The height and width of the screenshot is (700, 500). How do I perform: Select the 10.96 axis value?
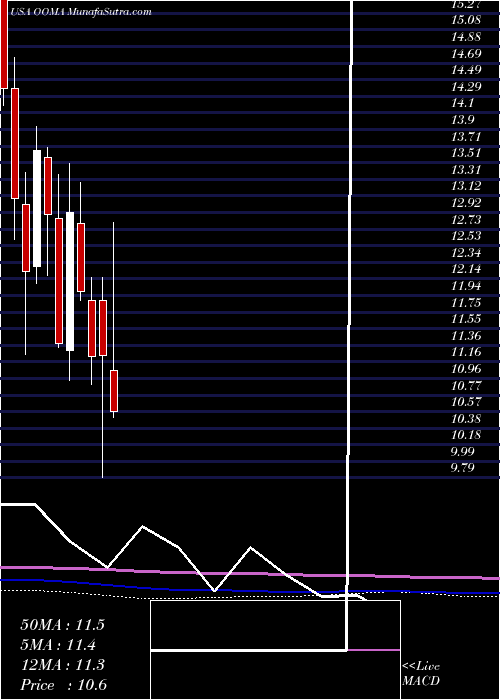tap(466, 369)
